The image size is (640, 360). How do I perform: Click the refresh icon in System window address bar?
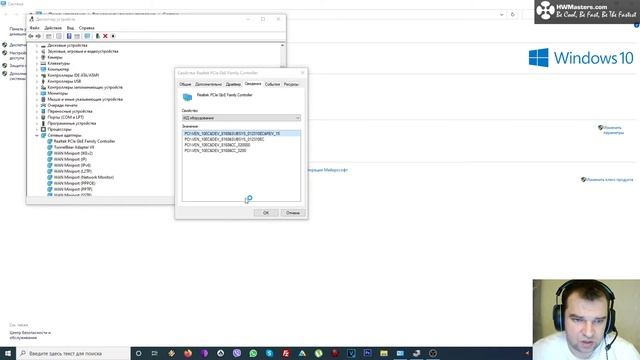pyautogui.click(x=513, y=15)
